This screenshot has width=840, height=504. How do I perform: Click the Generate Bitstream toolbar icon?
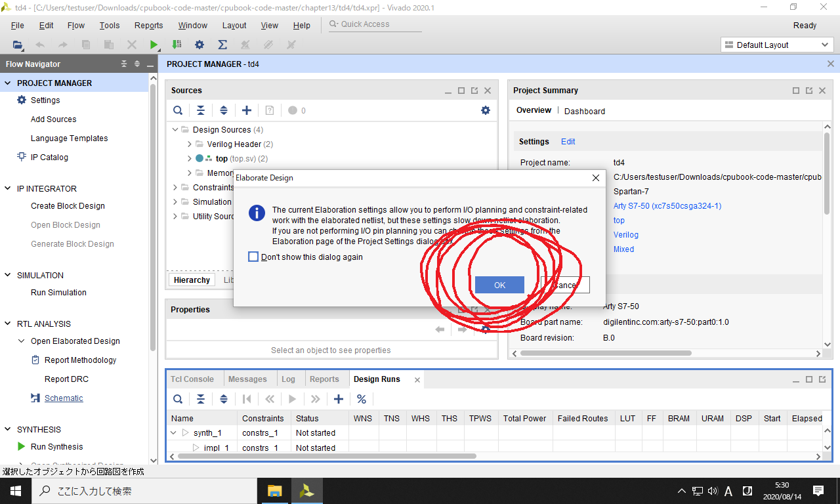pyautogui.click(x=177, y=45)
